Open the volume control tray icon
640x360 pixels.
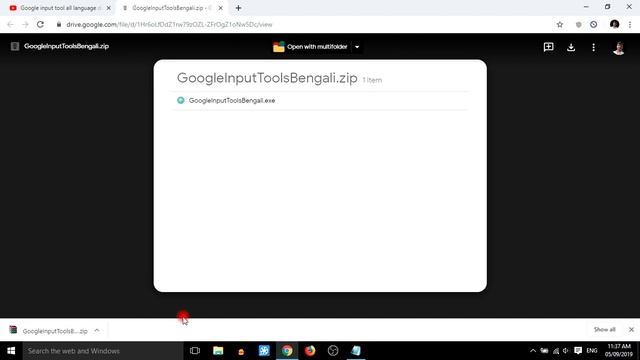point(566,351)
